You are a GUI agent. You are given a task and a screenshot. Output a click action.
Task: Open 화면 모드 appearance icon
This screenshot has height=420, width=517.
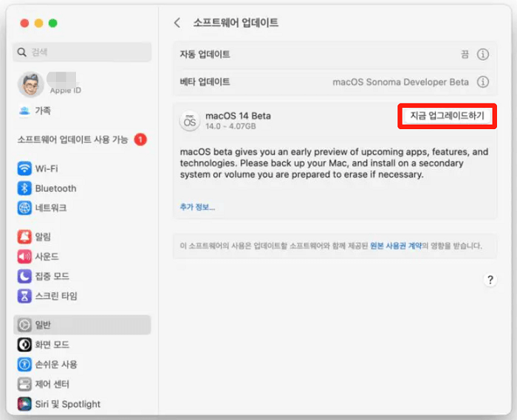24,345
